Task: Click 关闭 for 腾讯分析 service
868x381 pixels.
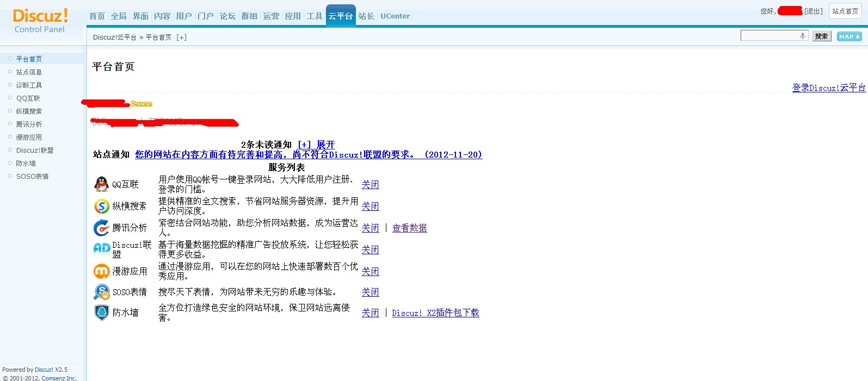Action: pos(371,228)
